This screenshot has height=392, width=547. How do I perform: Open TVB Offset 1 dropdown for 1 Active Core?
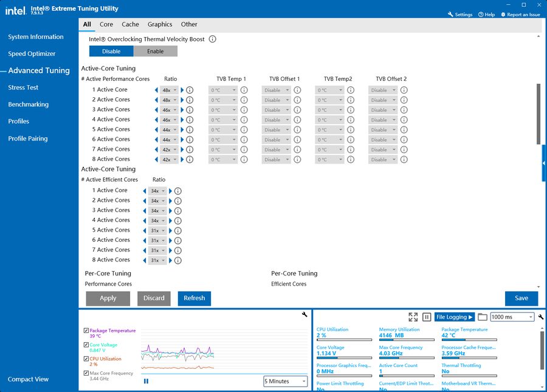pos(277,90)
